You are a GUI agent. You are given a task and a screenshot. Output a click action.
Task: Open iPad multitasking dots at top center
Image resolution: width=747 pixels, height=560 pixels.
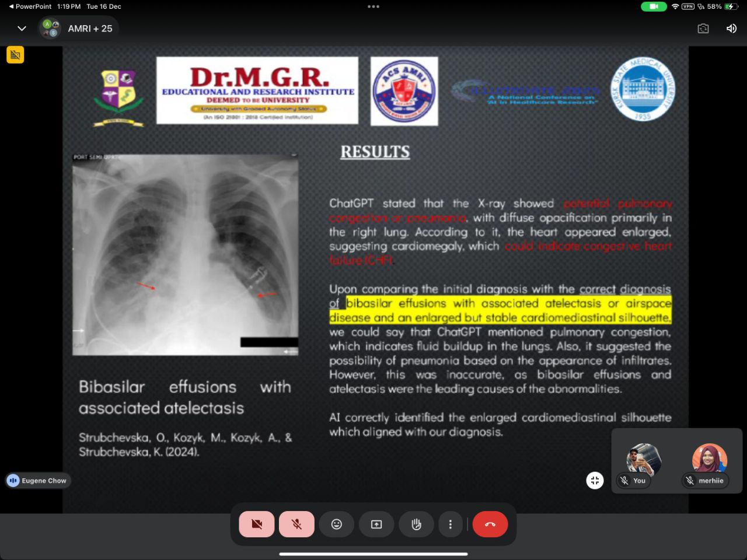[x=373, y=7]
